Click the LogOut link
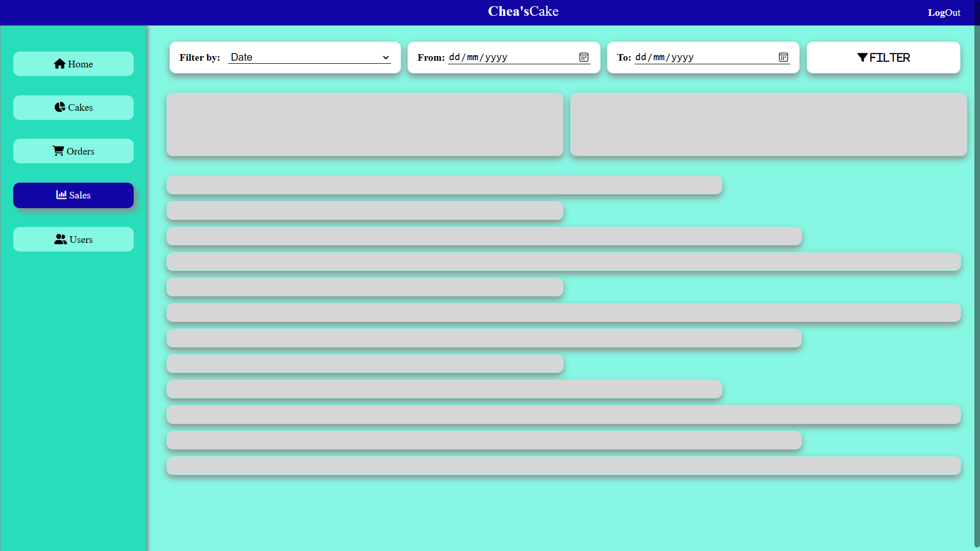This screenshot has width=980, height=551. coord(944,13)
